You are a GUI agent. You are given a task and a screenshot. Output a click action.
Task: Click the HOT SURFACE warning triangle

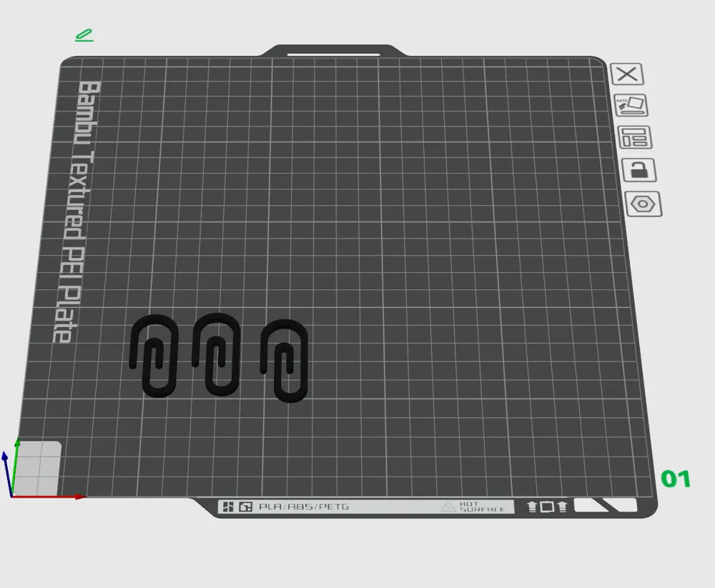click(448, 508)
